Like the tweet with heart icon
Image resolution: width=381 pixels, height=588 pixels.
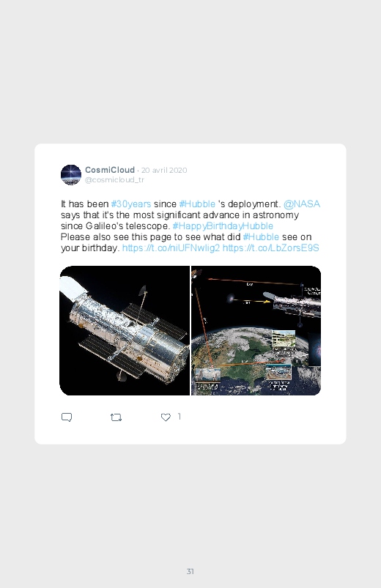tap(166, 417)
